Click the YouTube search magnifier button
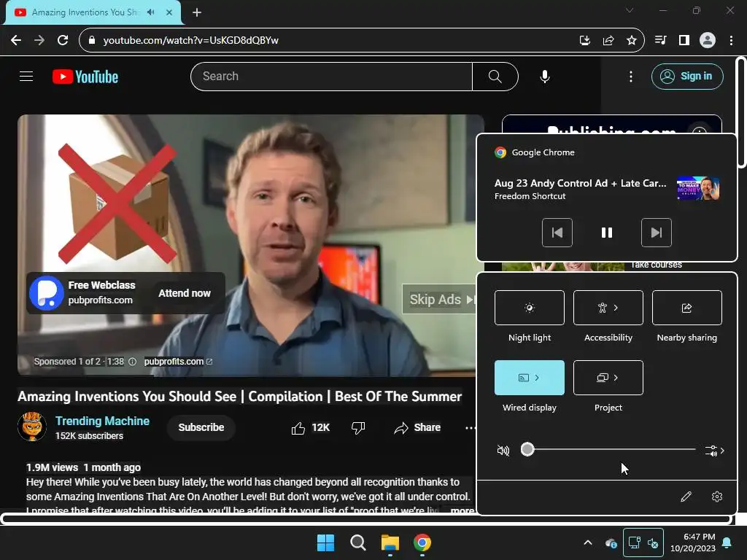The width and height of the screenshot is (747, 560). [x=495, y=76]
